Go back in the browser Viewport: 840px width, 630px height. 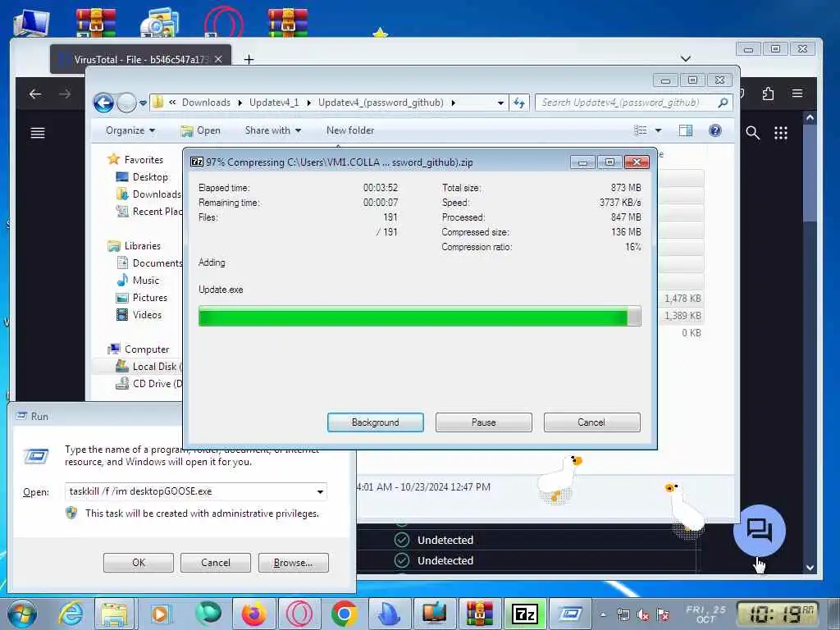[x=35, y=94]
